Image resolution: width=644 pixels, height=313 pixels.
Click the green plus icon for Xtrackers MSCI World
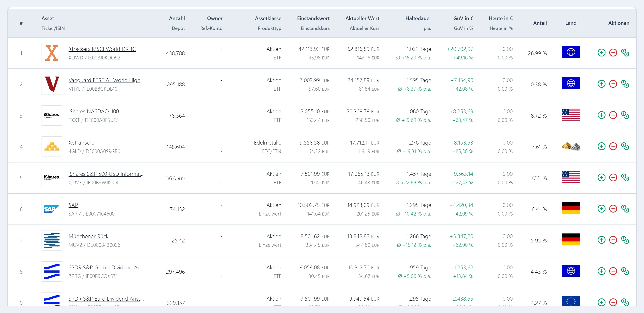[601, 53]
